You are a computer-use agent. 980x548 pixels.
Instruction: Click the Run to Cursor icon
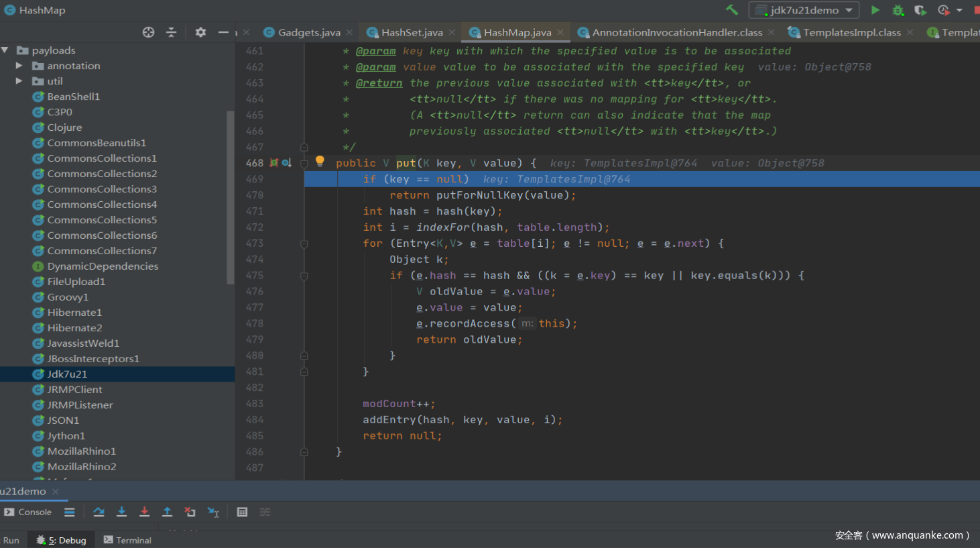point(213,512)
